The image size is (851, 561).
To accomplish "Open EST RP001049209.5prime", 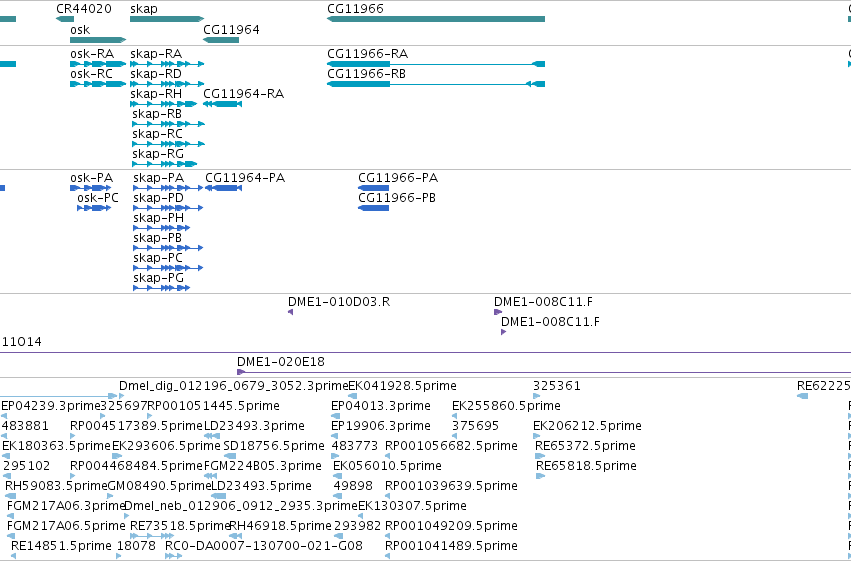I will coord(388,536).
